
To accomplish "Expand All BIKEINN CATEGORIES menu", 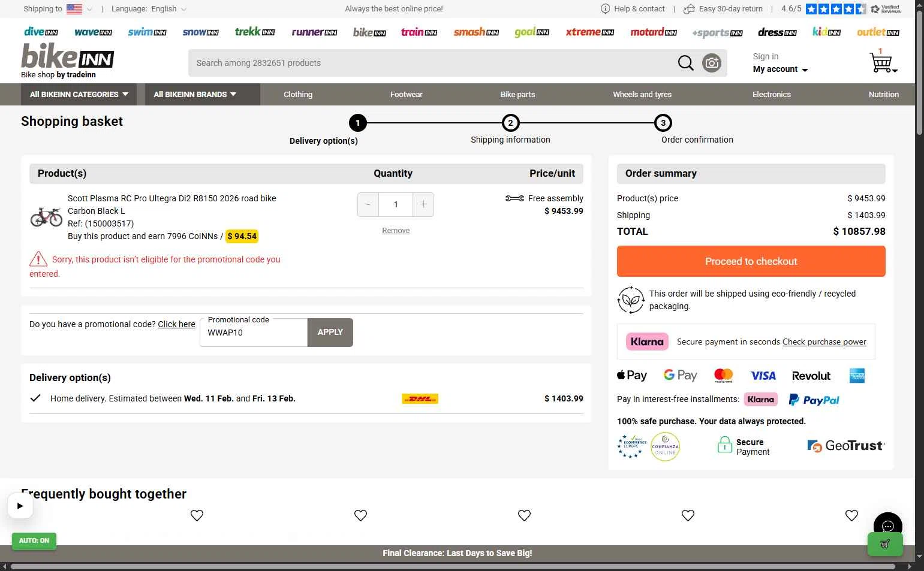I will click(x=79, y=95).
